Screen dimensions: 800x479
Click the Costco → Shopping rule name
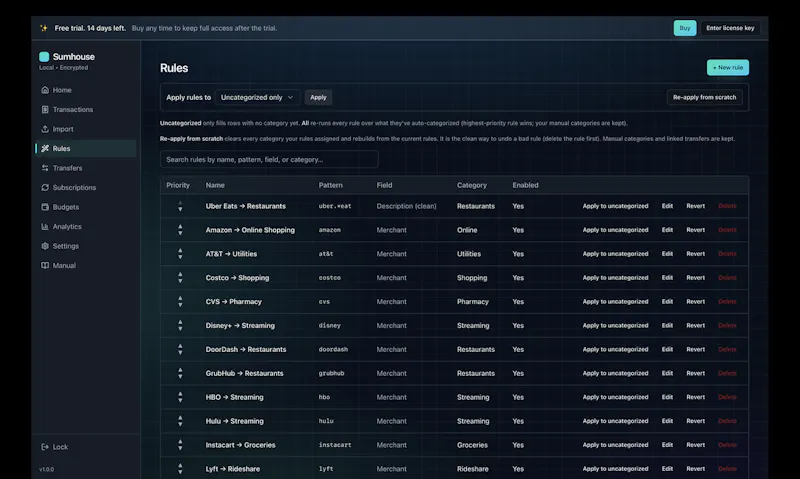[237, 278]
